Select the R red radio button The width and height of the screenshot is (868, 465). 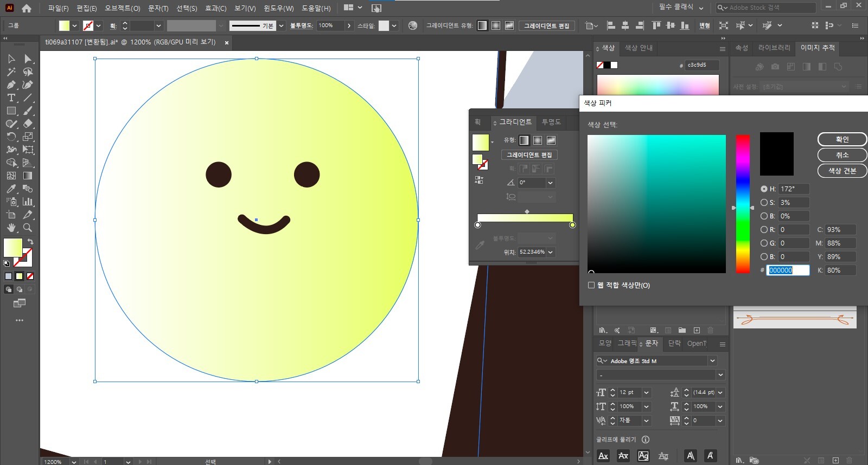764,230
